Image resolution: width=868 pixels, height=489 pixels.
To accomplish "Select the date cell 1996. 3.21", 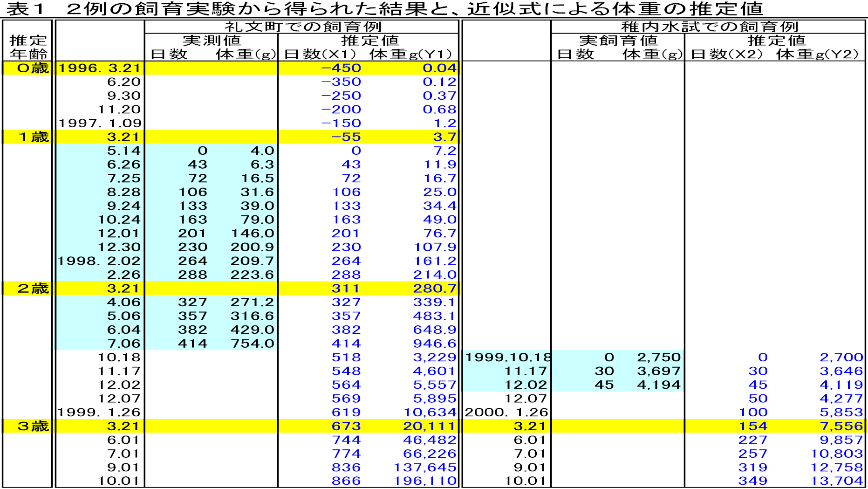I will [99, 68].
